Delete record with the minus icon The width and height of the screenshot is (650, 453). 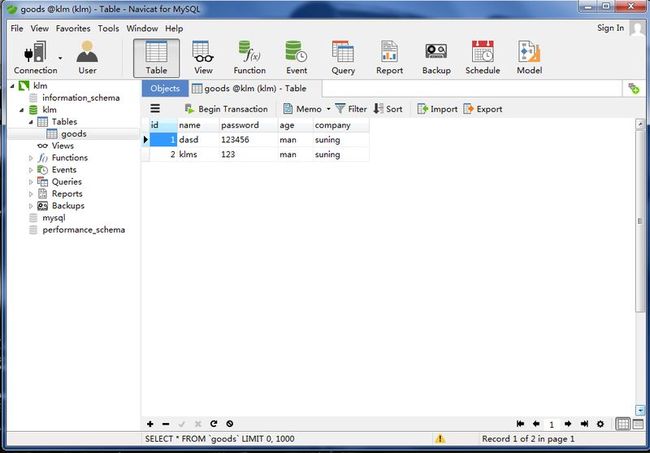166,424
